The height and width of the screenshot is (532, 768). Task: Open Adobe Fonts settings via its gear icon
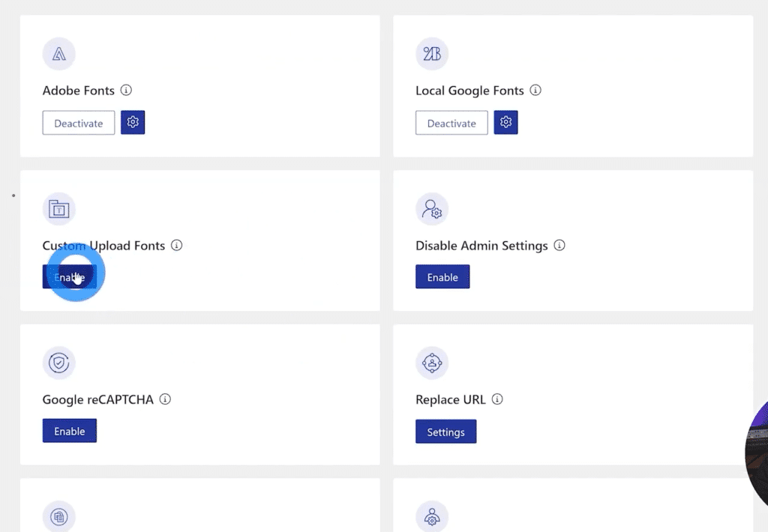pos(133,121)
